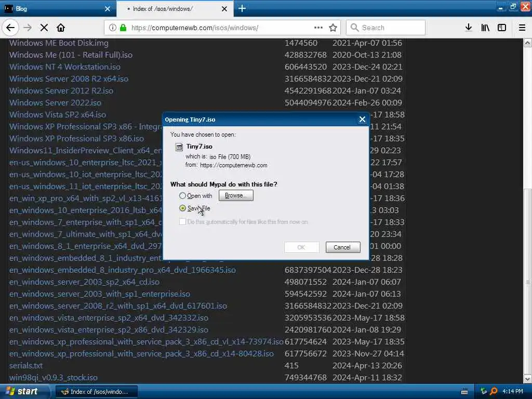Viewport: 532px width, 399px height.
Task: Open the hamburger application menu
Action: (x=522, y=28)
